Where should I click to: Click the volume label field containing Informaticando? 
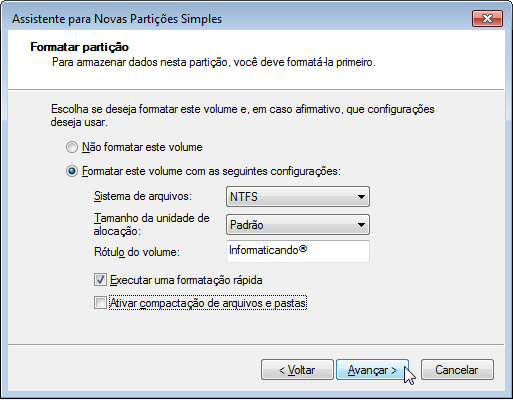click(x=298, y=251)
